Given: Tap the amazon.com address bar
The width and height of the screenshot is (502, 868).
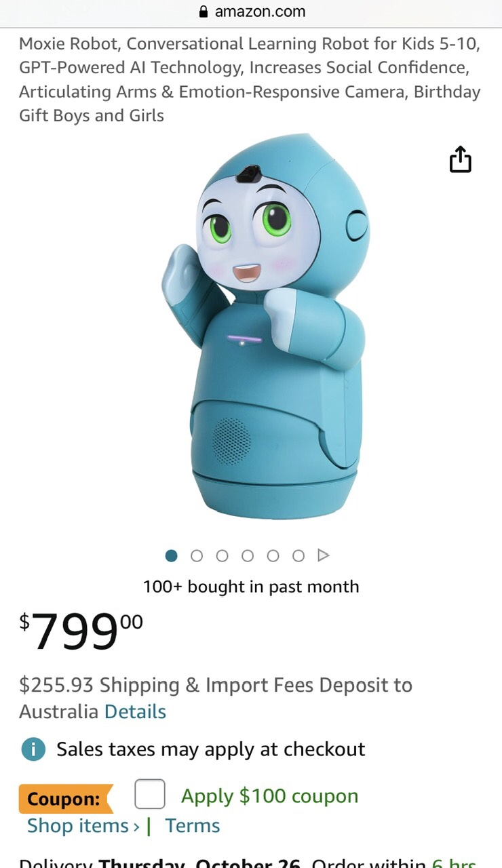Looking at the screenshot, I should pos(251,12).
